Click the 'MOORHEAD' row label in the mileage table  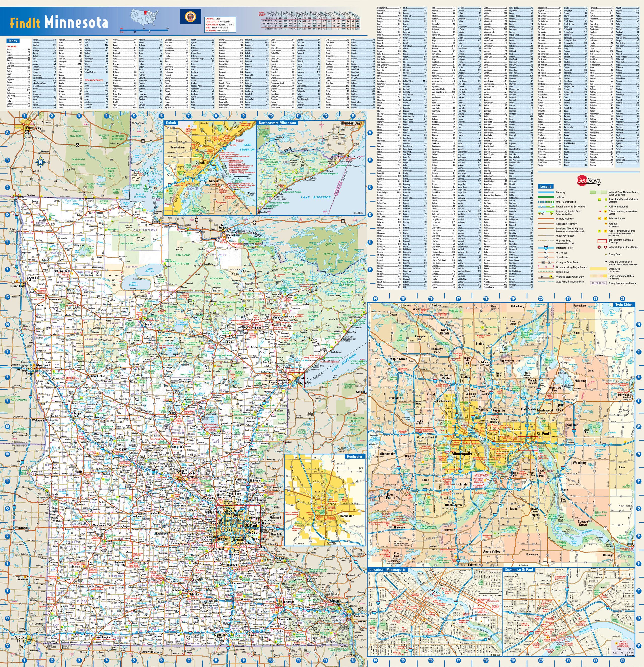point(268,23)
